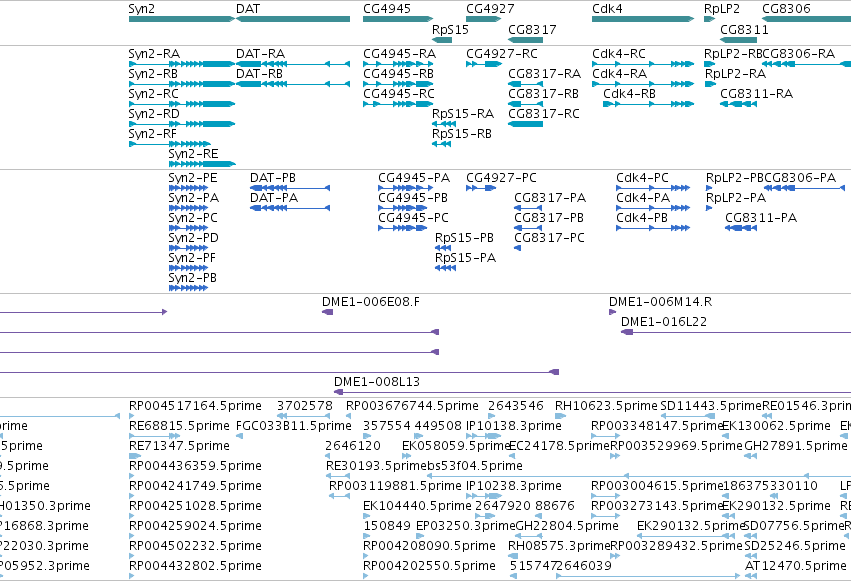The height and width of the screenshot is (581, 851).
Task: Click the CG4945 gene label
Action: tap(387, 9)
